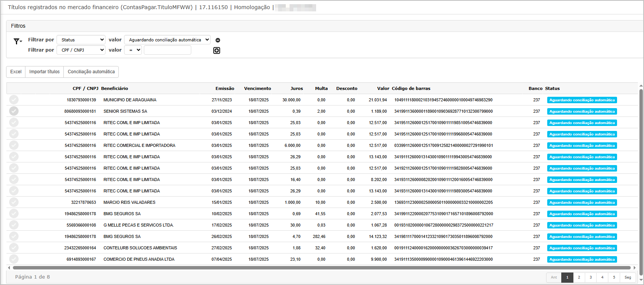Click the horizontal scrollbar below the table
Image resolution: width=644 pixels, height=285 pixels.
coord(321,268)
